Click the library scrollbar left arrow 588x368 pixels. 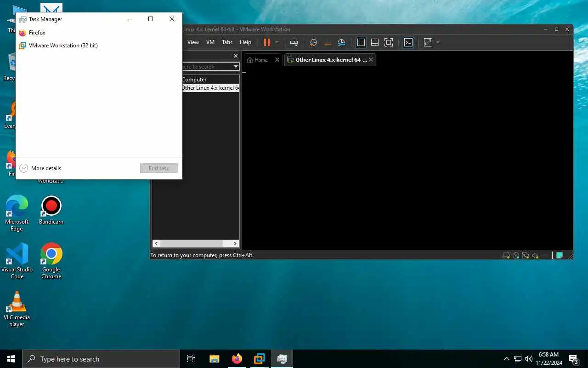pyautogui.click(x=156, y=244)
